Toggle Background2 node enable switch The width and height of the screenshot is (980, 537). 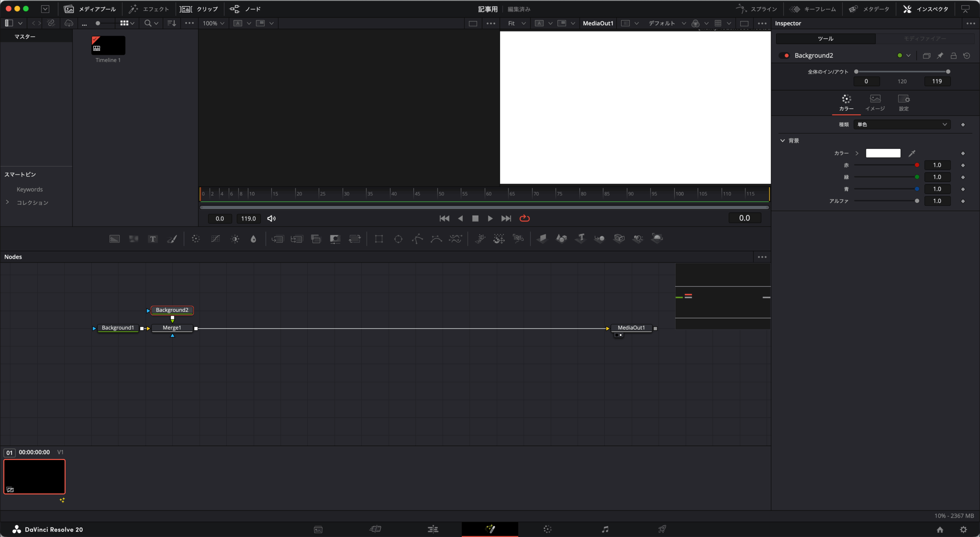(784, 56)
